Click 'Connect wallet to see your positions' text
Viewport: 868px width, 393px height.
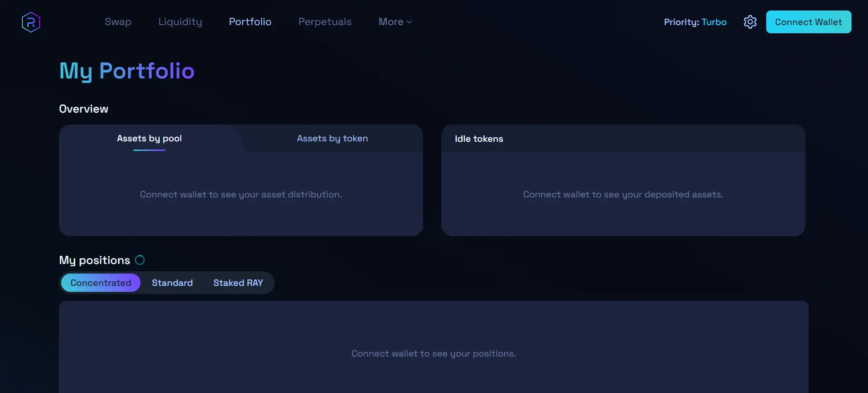434,353
